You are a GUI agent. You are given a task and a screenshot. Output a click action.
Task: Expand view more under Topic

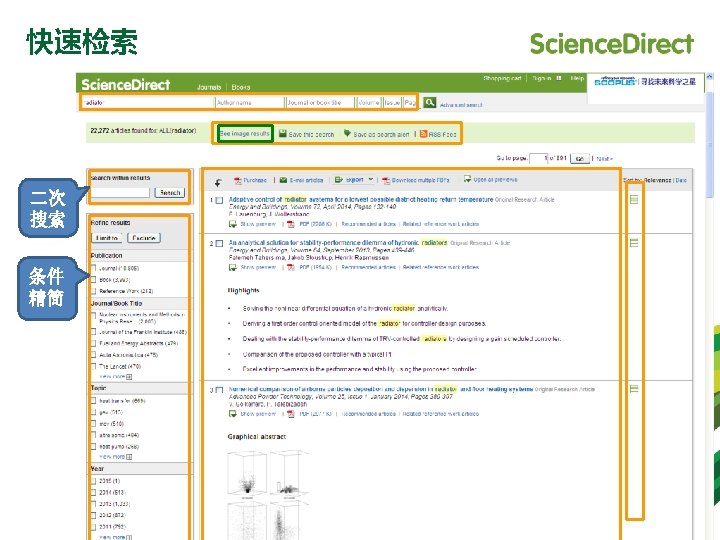point(116,457)
